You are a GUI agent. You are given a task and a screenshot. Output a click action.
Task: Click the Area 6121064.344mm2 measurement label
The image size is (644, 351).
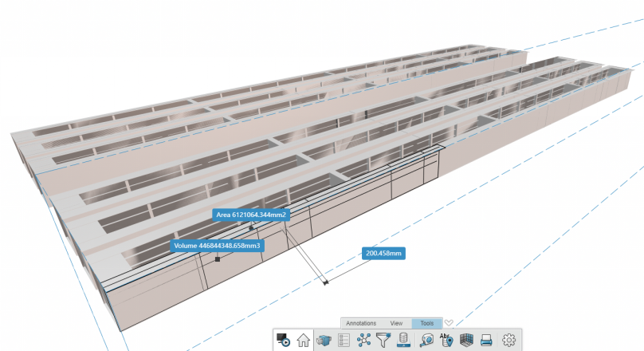[x=251, y=215]
